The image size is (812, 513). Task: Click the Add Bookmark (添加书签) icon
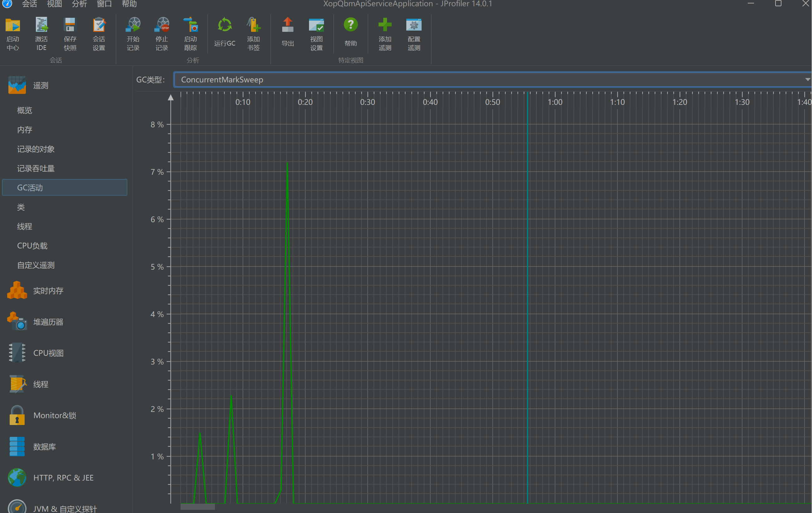(x=253, y=26)
